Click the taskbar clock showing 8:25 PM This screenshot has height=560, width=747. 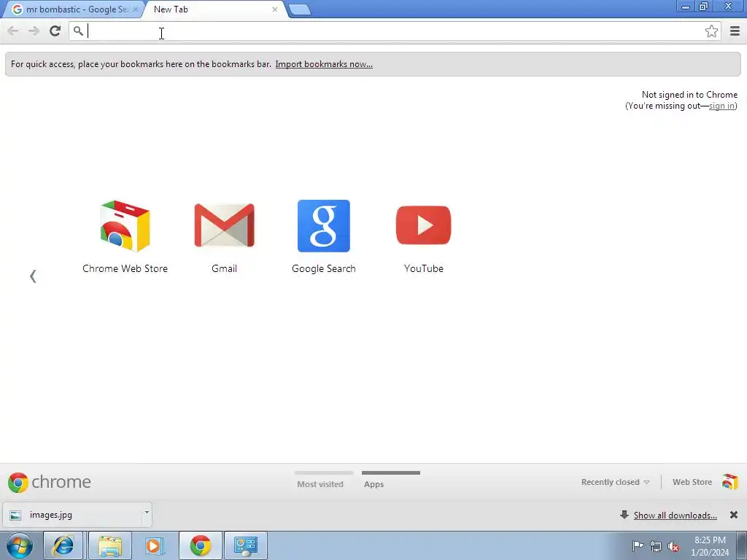[710, 546]
